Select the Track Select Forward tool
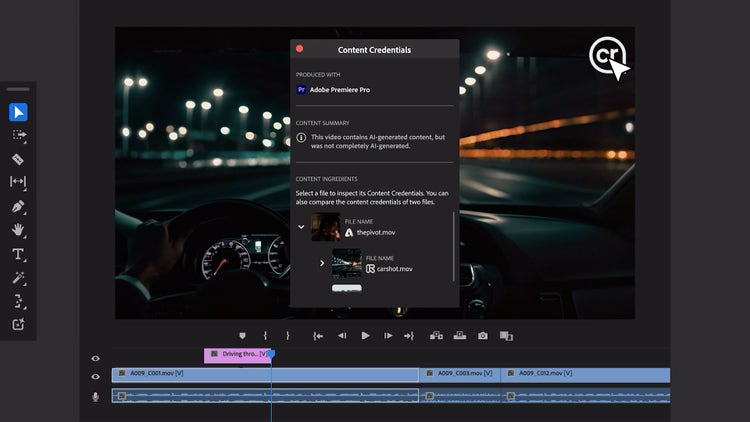 [x=18, y=135]
